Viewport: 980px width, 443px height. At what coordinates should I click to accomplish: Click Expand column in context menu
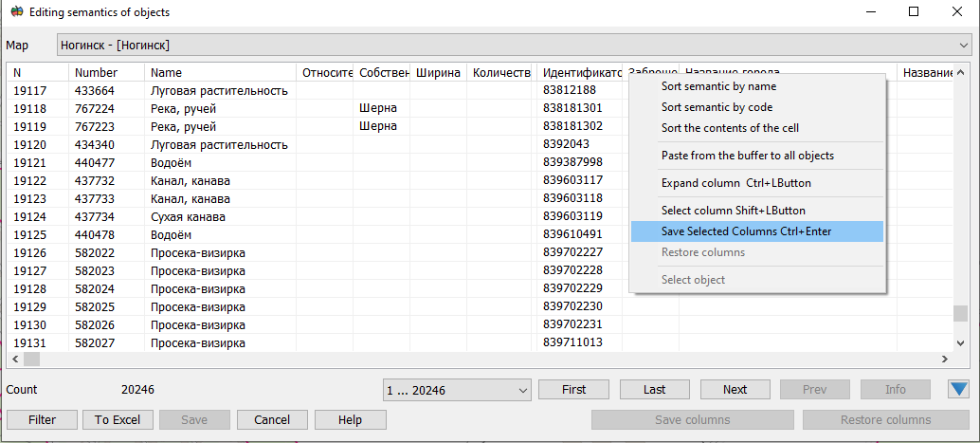point(735,183)
